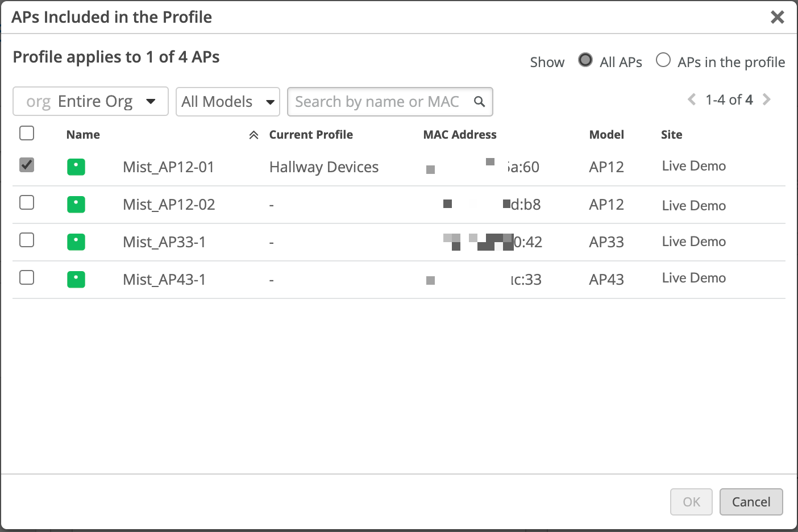Close the APs Included dialog

point(777,18)
